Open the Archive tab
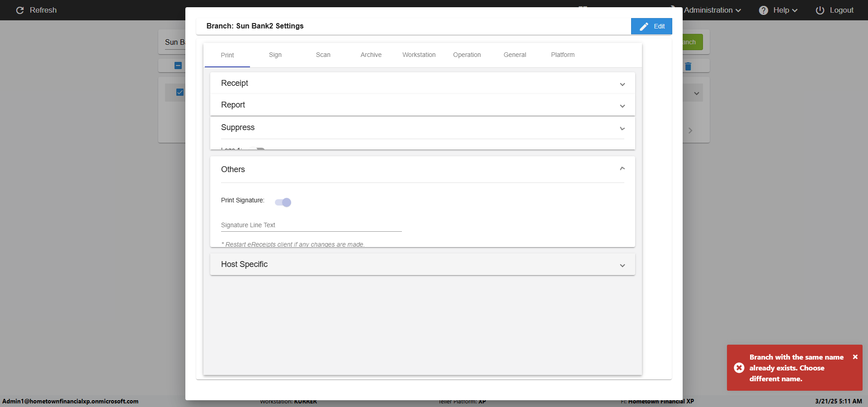The height and width of the screenshot is (407, 868). tap(371, 55)
